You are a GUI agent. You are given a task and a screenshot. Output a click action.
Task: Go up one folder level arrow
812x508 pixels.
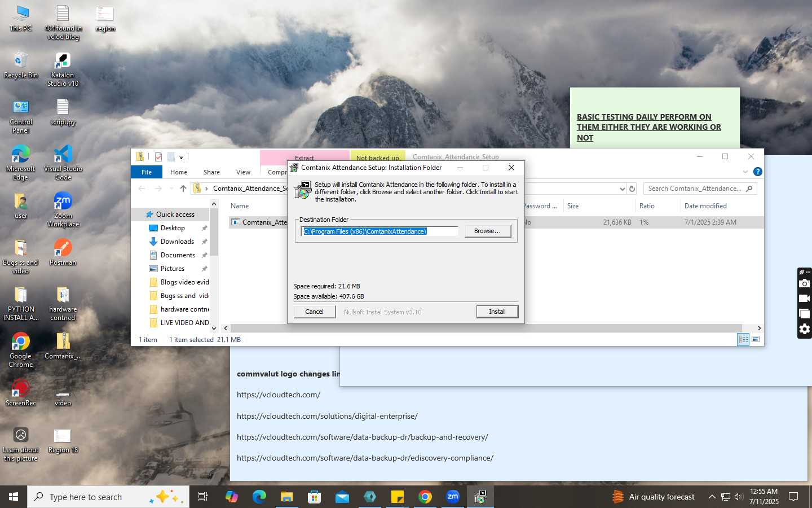click(x=183, y=189)
